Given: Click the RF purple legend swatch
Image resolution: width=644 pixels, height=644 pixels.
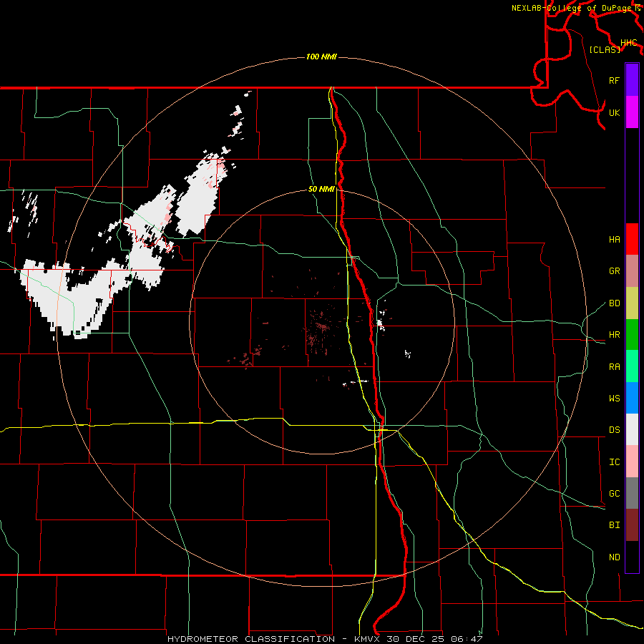Looking at the screenshot, I should [632, 80].
